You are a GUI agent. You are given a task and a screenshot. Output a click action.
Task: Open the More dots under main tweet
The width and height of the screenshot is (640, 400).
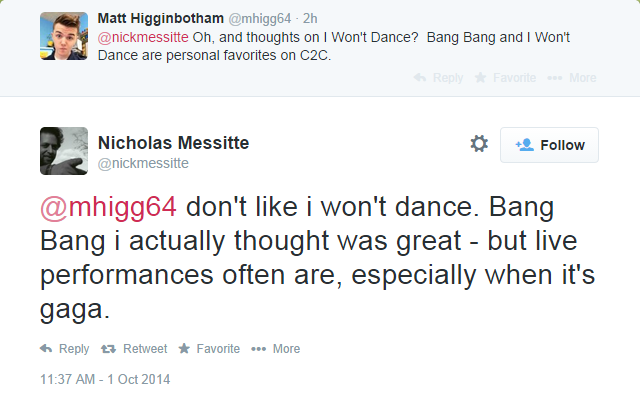click(x=259, y=349)
